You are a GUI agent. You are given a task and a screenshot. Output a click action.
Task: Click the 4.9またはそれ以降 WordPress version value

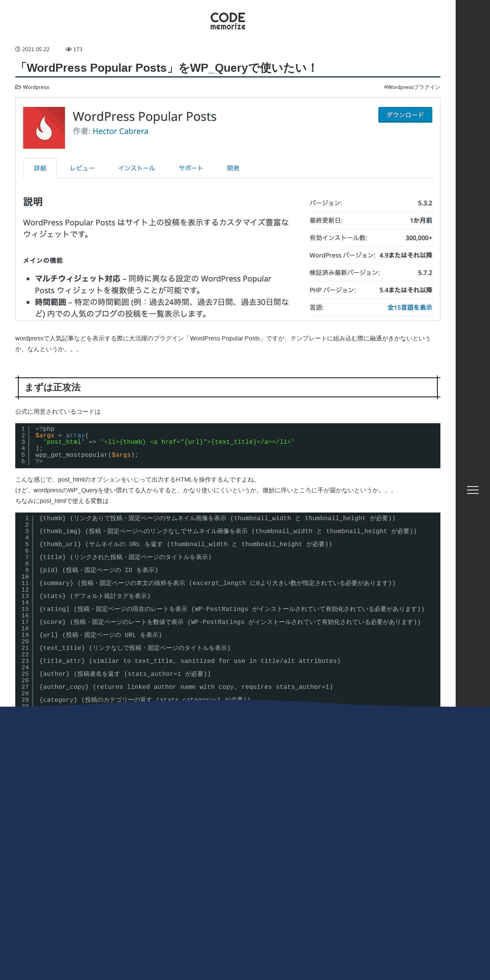coord(406,255)
